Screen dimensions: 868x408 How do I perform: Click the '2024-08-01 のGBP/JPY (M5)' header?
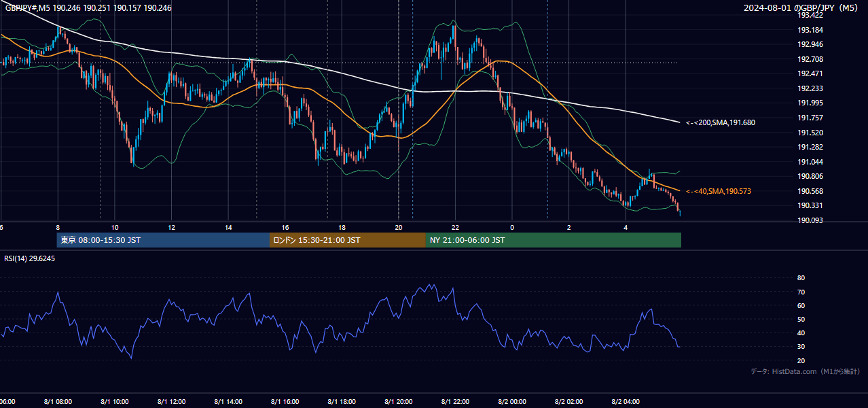801,8
